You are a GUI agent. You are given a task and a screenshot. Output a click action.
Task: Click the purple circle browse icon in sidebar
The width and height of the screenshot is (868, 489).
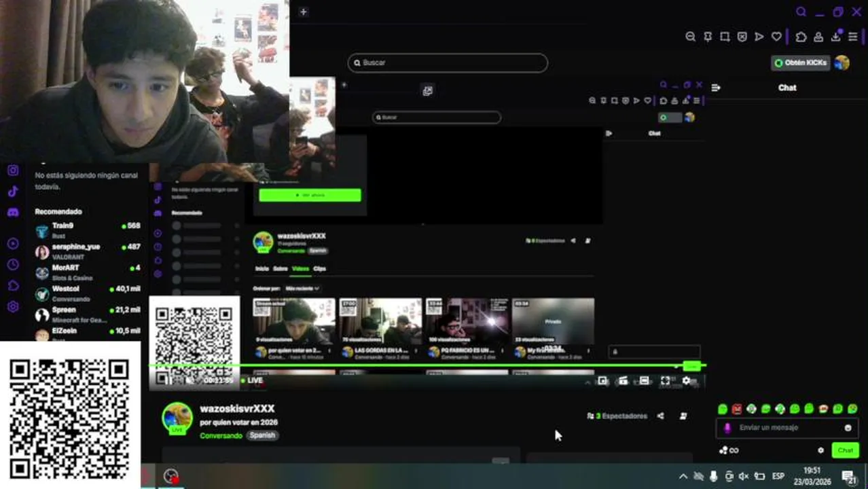point(13,243)
